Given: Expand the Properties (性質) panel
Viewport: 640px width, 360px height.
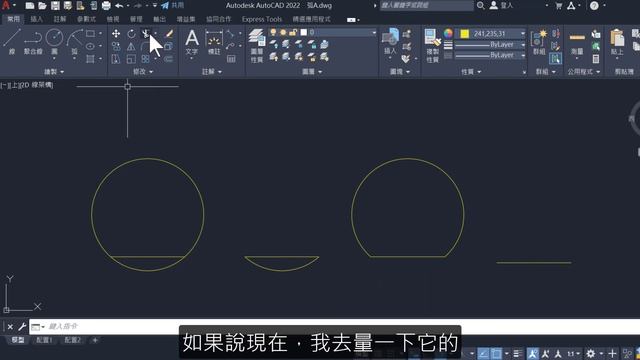Looking at the screenshot, I should tap(471, 72).
